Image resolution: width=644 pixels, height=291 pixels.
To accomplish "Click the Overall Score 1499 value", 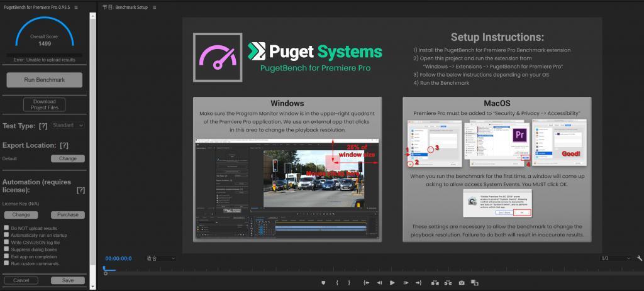I will click(x=45, y=43).
